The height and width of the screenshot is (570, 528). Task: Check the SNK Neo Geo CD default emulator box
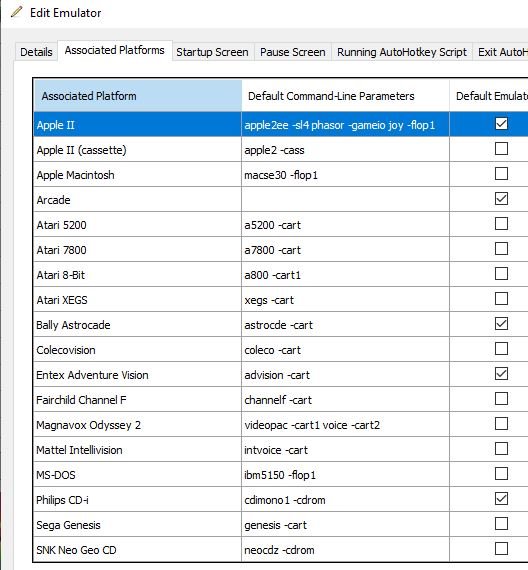(x=501, y=549)
